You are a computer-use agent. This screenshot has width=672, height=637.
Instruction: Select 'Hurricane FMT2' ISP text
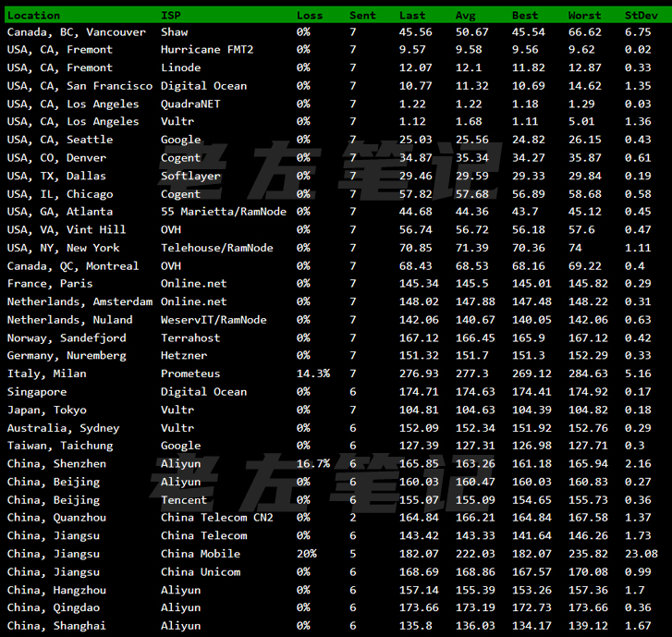207,50
